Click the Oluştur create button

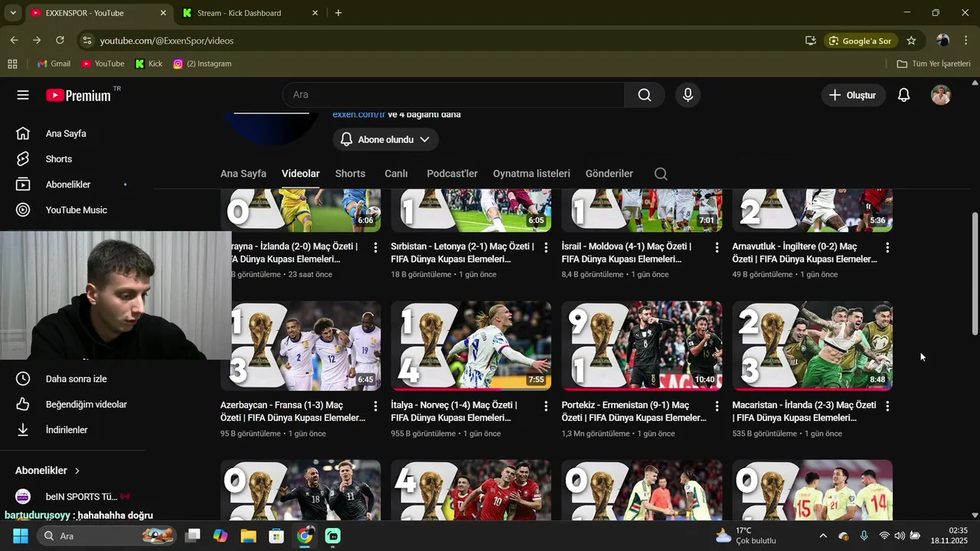coord(852,95)
